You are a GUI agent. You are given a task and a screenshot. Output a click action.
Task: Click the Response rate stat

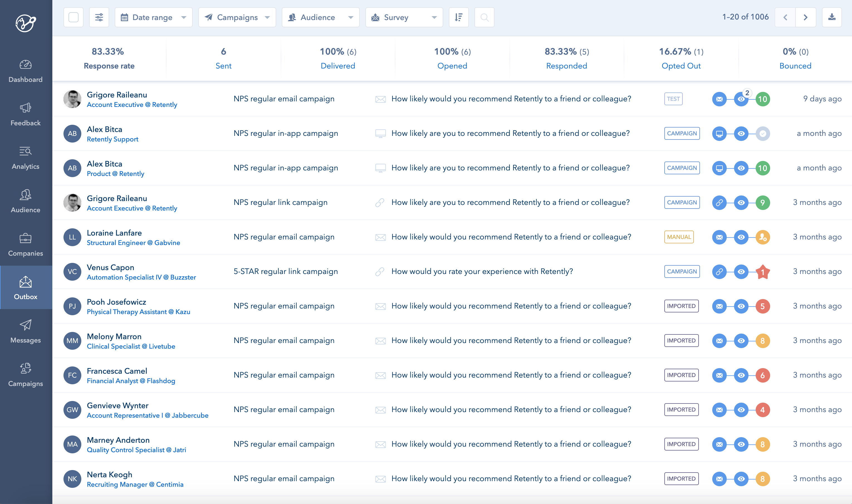click(x=109, y=58)
